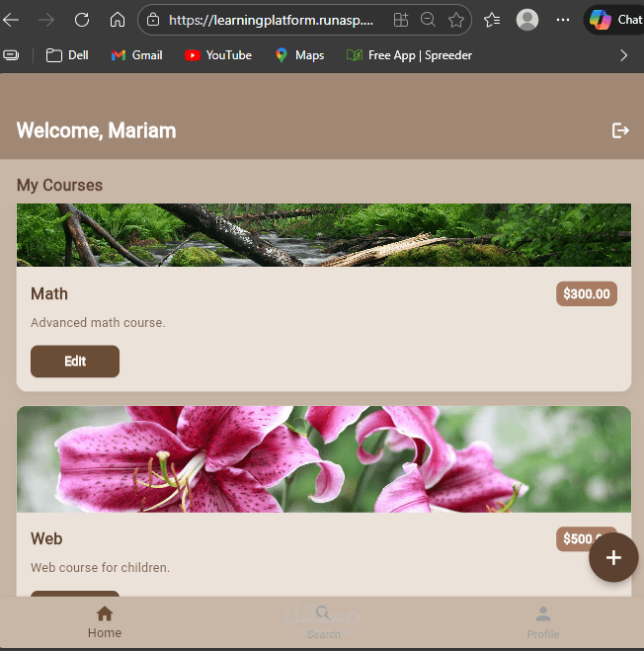The width and height of the screenshot is (644, 651).
Task: Open the apps/extensions grid icon in address bar
Action: pos(401,20)
